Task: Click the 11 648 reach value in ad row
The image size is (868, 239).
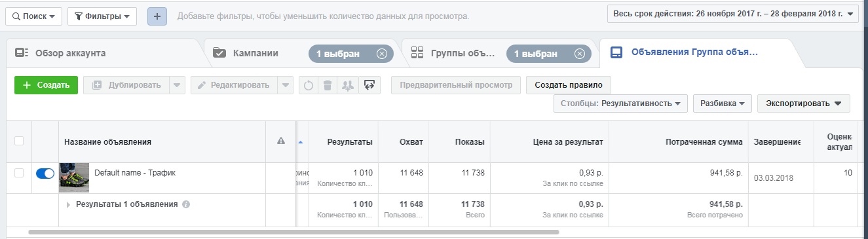Action: click(412, 173)
